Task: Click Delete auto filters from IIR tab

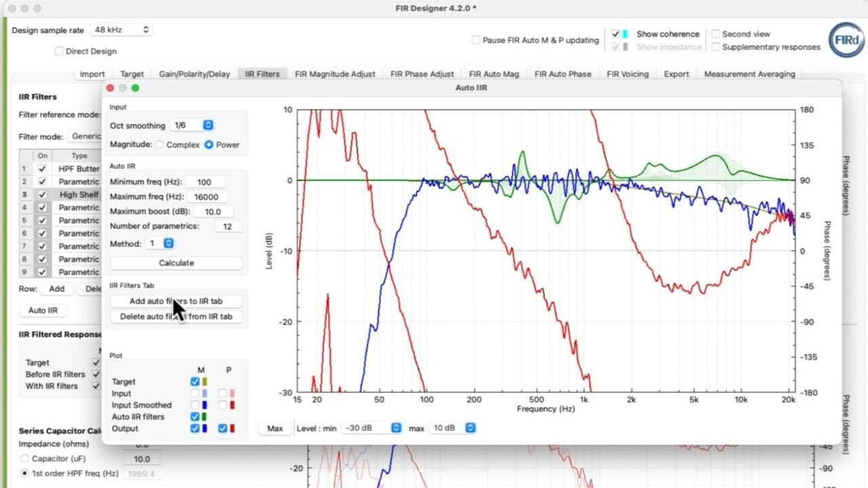Action: coord(176,317)
